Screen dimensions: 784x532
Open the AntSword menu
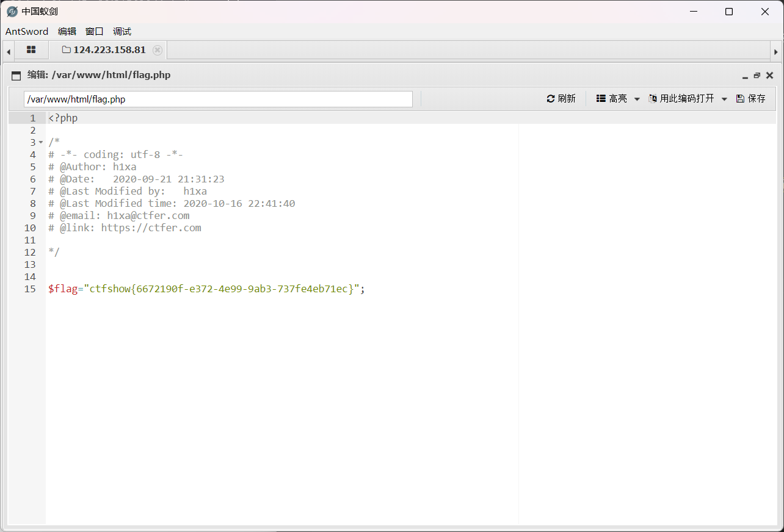(x=27, y=32)
